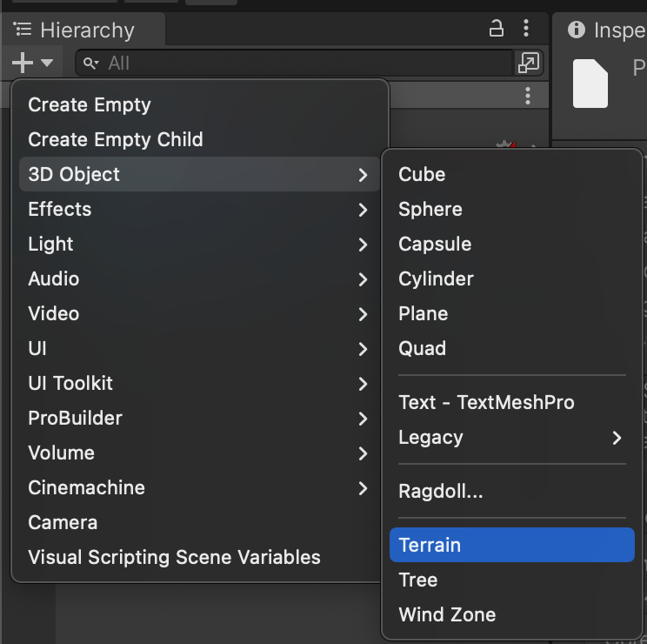647x644 pixels.
Task: Toggle the Hierarchy panel lock icon
Action: [x=497, y=30]
